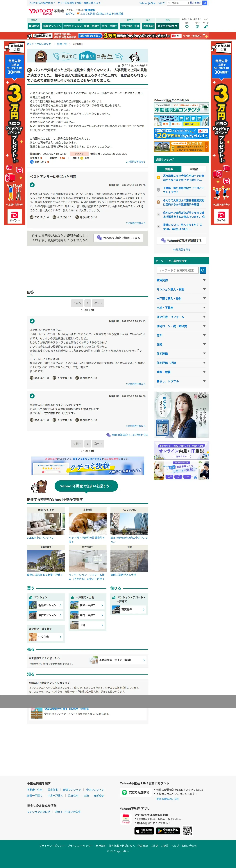Open 最近見た物件 icon
This screenshot has width=236, height=868.
pyautogui.click(x=197, y=26)
